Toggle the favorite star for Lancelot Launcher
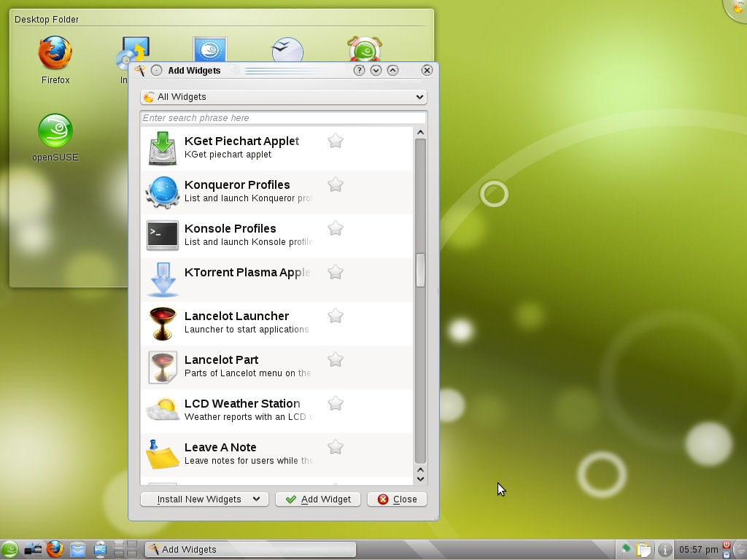 tap(335, 316)
